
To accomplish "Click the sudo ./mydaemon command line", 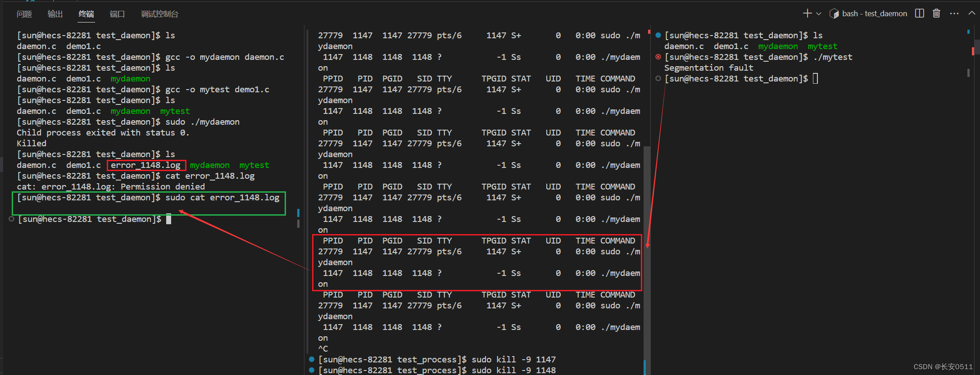I will (x=128, y=122).
